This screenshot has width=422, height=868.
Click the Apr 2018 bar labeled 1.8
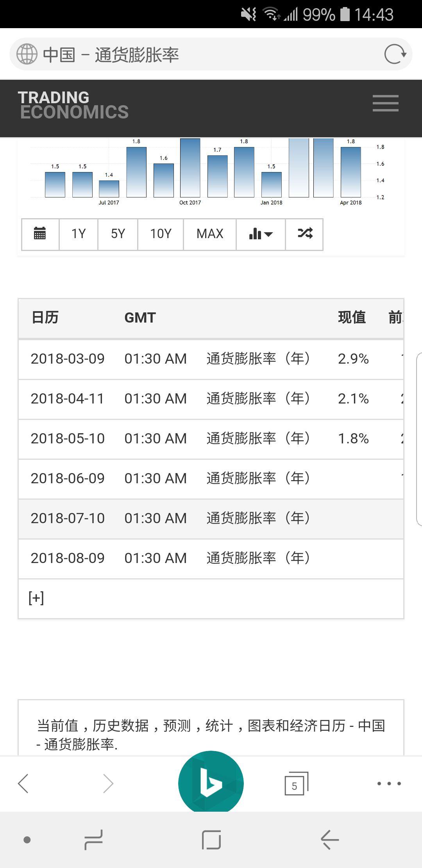(x=351, y=172)
